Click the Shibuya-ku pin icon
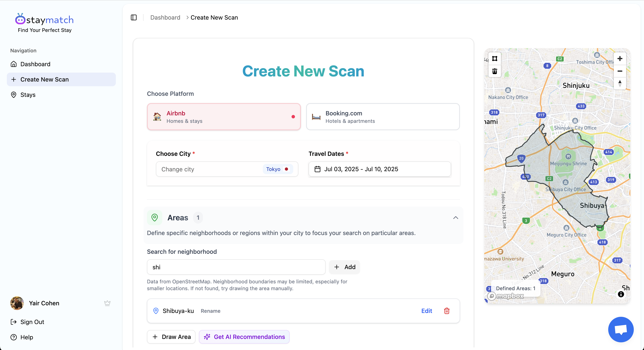This screenshot has width=644, height=350. coord(156,311)
